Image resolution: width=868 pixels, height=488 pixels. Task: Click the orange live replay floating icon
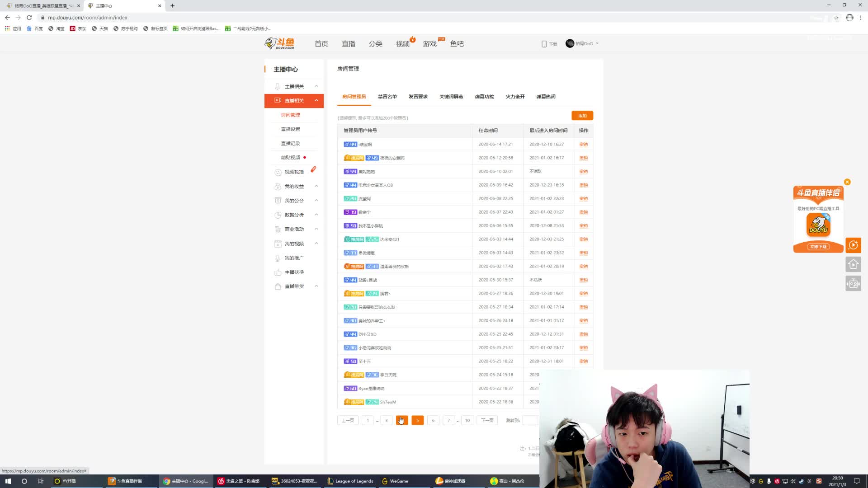[x=853, y=245]
